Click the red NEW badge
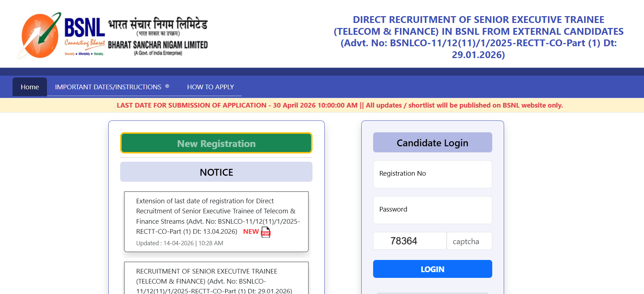The width and height of the screenshot is (644, 294). [x=251, y=232]
